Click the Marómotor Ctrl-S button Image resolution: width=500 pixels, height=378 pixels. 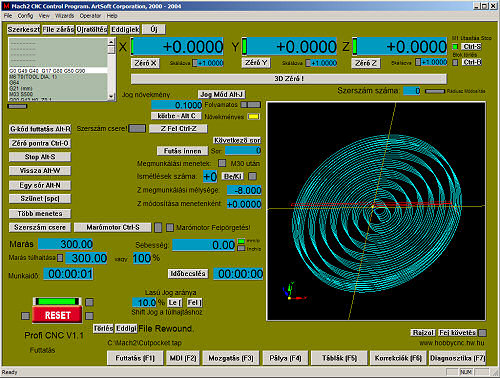pyautogui.click(x=113, y=227)
